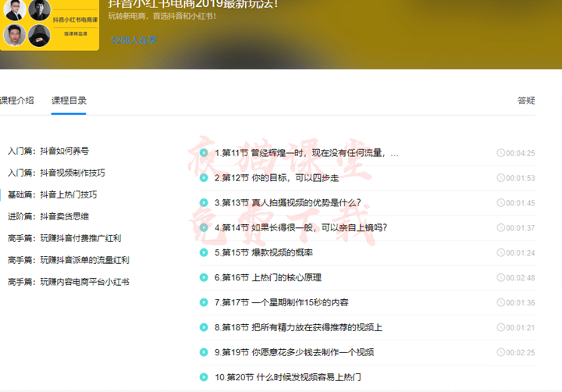Select chapter 基础篇：抖音上热门技巧
The image size is (562, 392).
pos(52,194)
